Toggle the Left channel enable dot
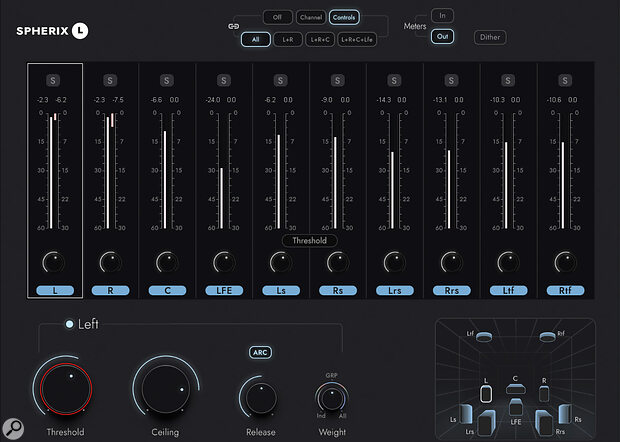Image resolution: width=620 pixels, height=442 pixels. 69,324
